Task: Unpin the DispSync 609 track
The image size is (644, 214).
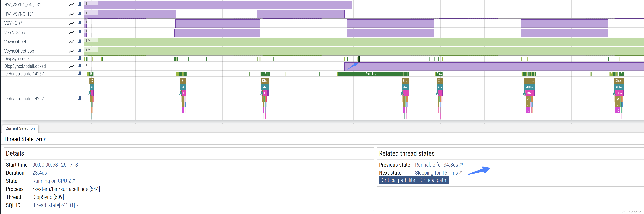Action: 80,59
